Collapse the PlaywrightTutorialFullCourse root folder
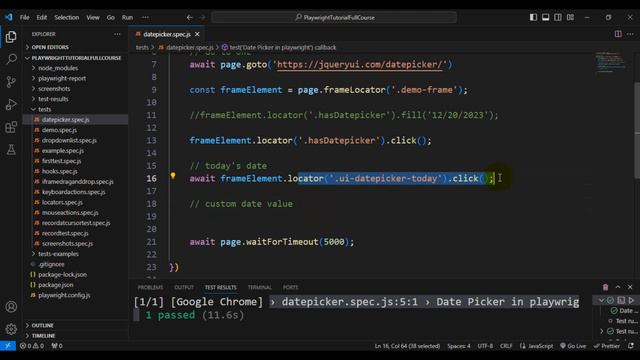The image size is (640, 360). (76, 58)
